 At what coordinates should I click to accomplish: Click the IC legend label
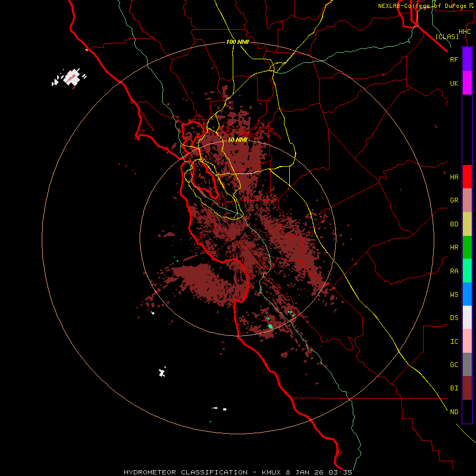point(454,342)
